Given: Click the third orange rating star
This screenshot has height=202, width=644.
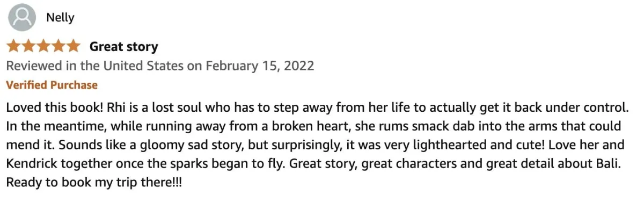Looking at the screenshot, I should (x=43, y=46).
